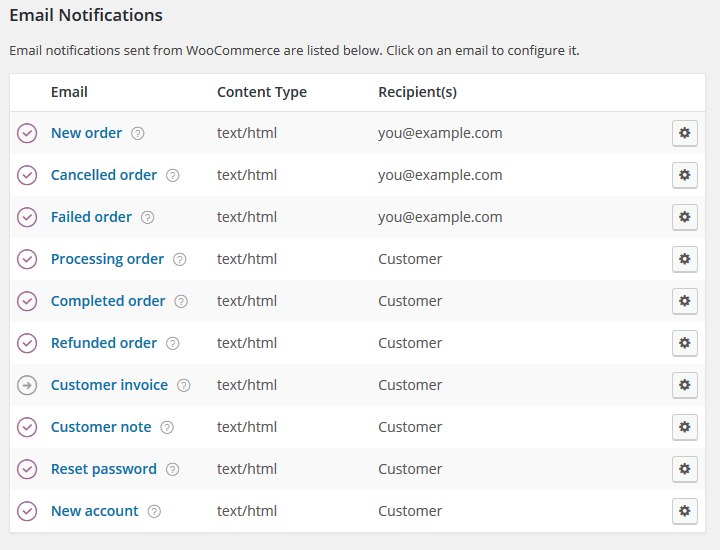
Task: Click the enabled checkmark for New account
Action: click(x=27, y=511)
